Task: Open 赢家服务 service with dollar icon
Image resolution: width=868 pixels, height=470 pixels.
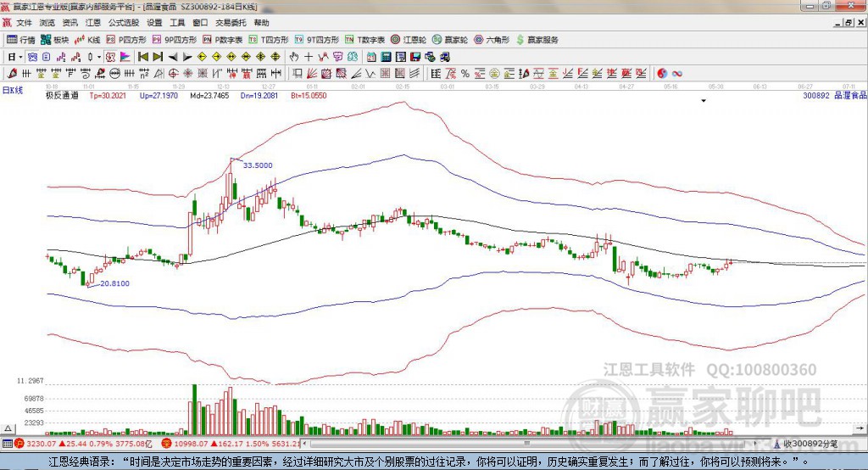Action: pyautogui.click(x=537, y=40)
